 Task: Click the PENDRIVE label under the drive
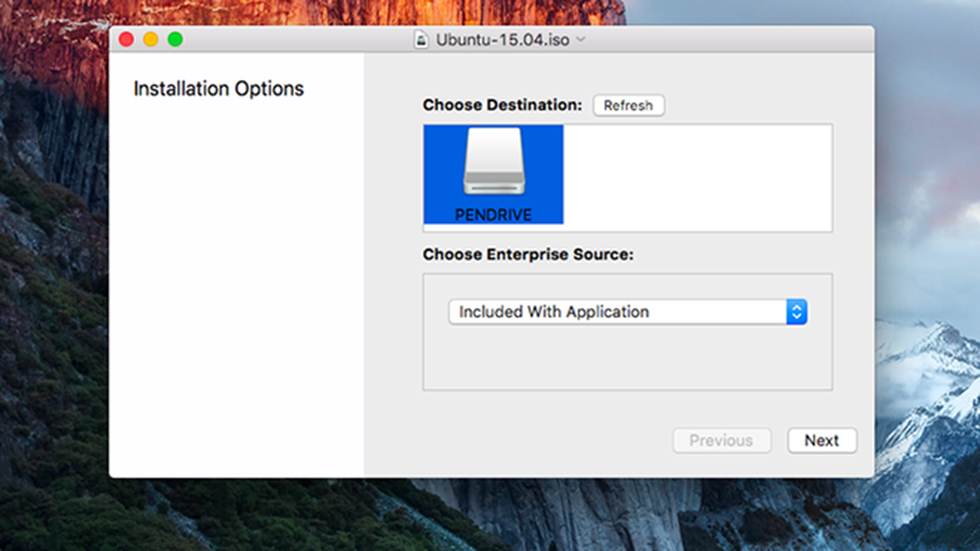(493, 215)
